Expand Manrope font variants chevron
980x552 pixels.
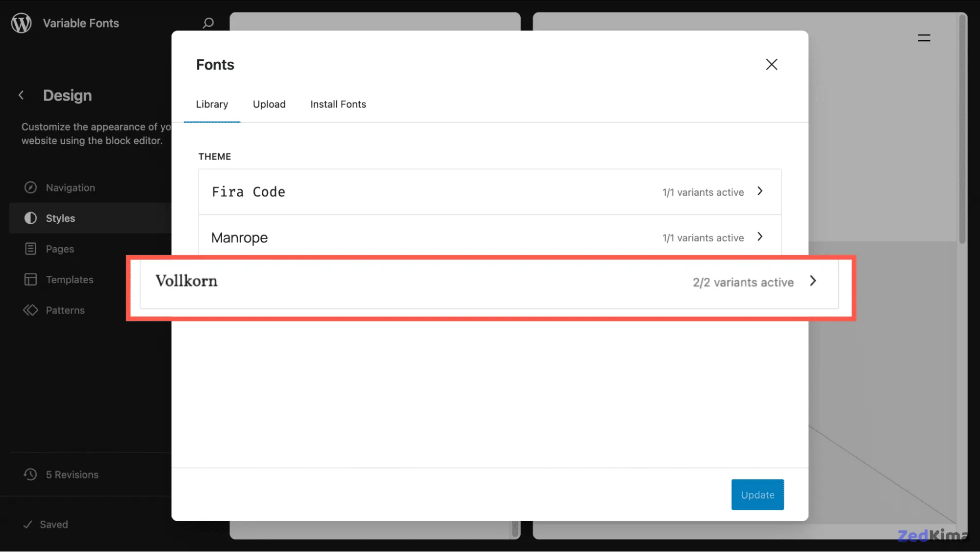tap(760, 237)
